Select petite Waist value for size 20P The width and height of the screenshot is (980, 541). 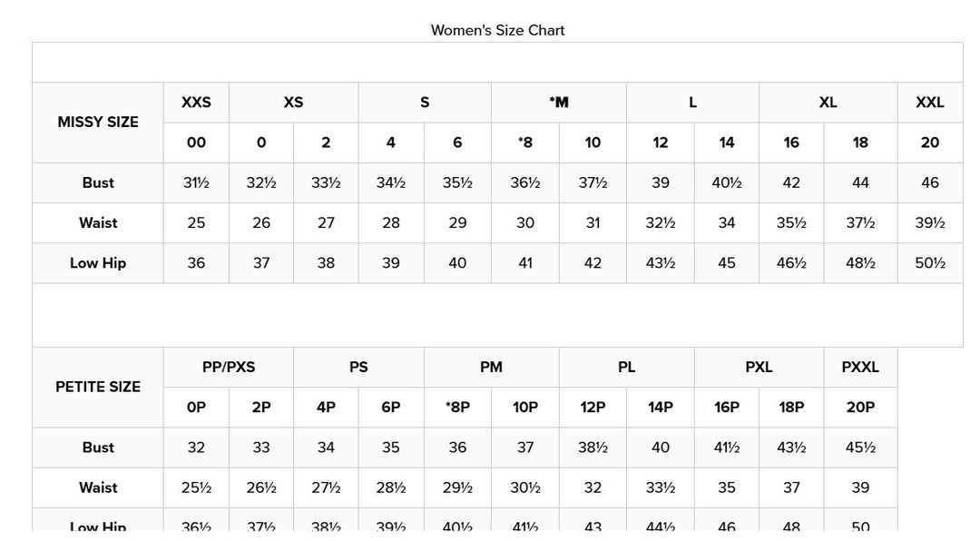point(860,487)
